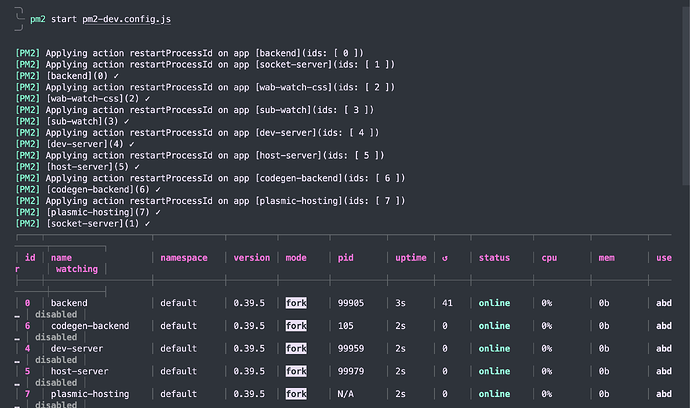The width and height of the screenshot is (690, 408).
Task: Click the 'uptime' column header
Action: 410,258
